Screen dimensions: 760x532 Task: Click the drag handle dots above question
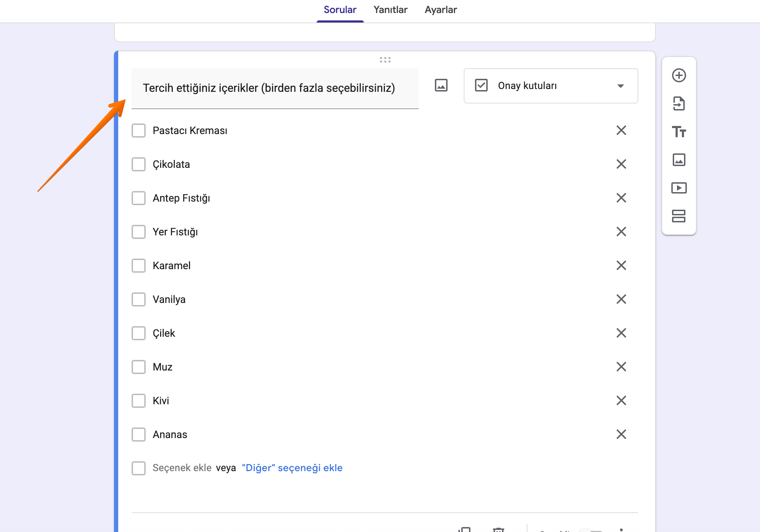385,60
